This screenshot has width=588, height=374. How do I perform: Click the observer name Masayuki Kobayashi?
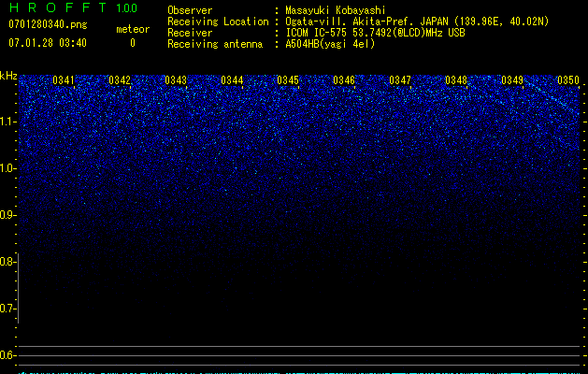coord(336,10)
